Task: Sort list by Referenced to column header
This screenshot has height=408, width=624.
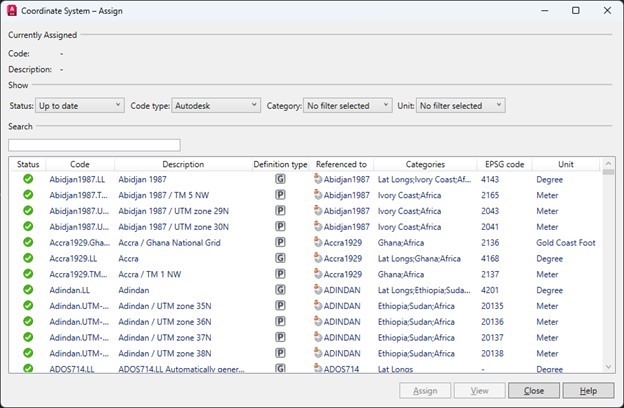Action: pos(341,164)
